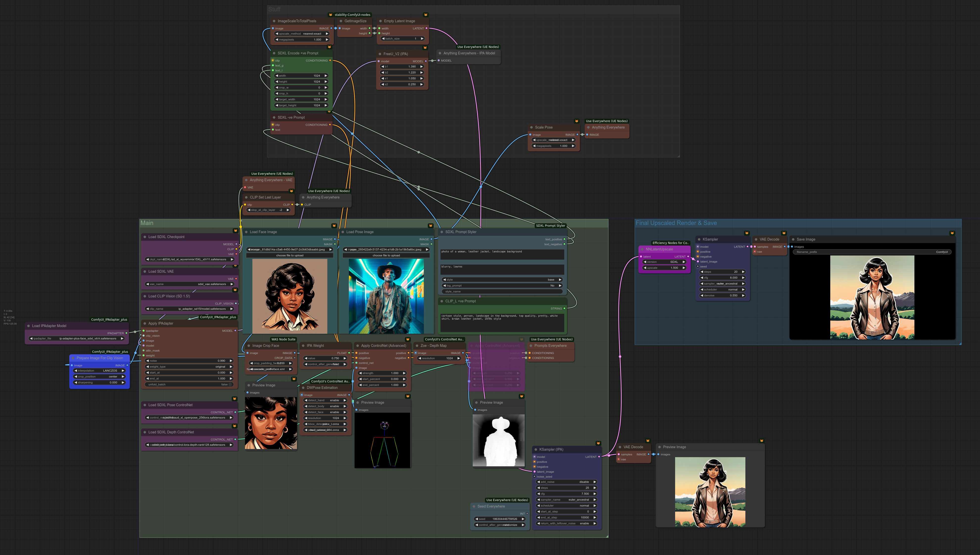This screenshot has width=980, height=555.
Task: Collapse NNLatentUpscale node using its title dot
Action: (642, 249)
